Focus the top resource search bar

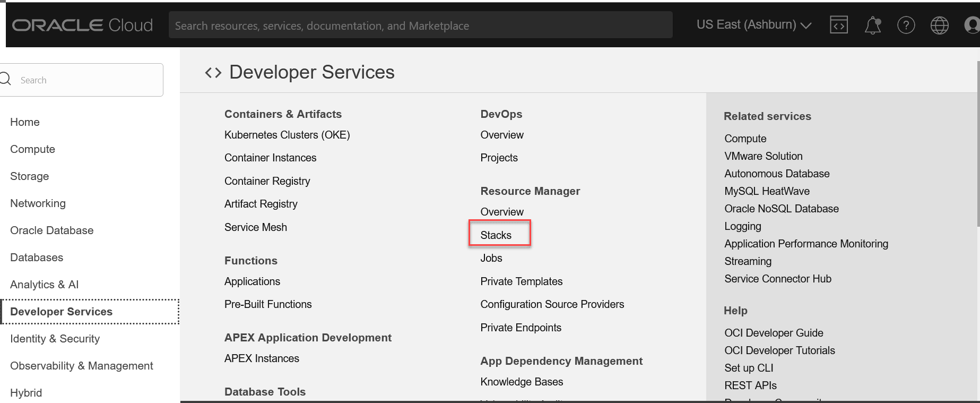pos(420,25)
